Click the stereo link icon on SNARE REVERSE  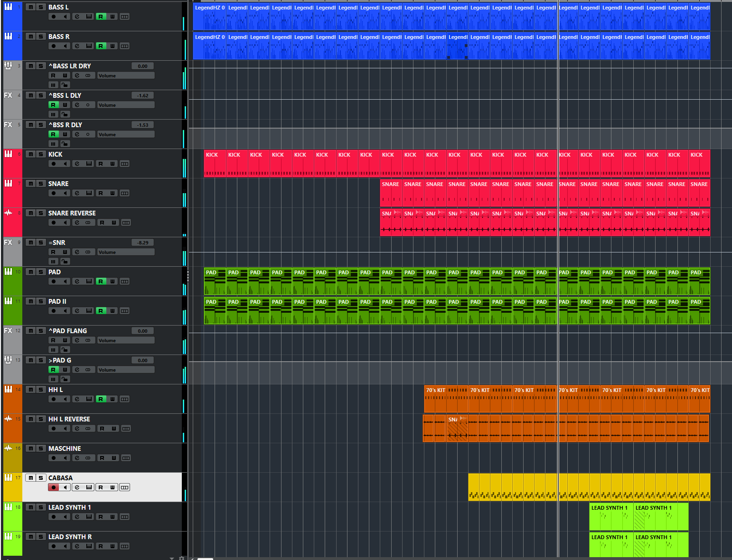tap(88, 223)
